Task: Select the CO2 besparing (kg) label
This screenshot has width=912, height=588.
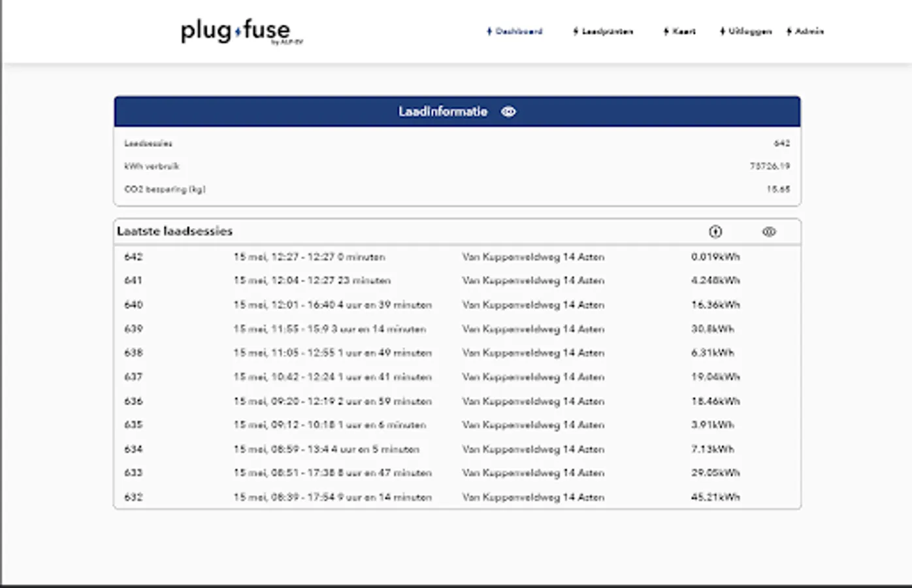Action: [165, 189]
